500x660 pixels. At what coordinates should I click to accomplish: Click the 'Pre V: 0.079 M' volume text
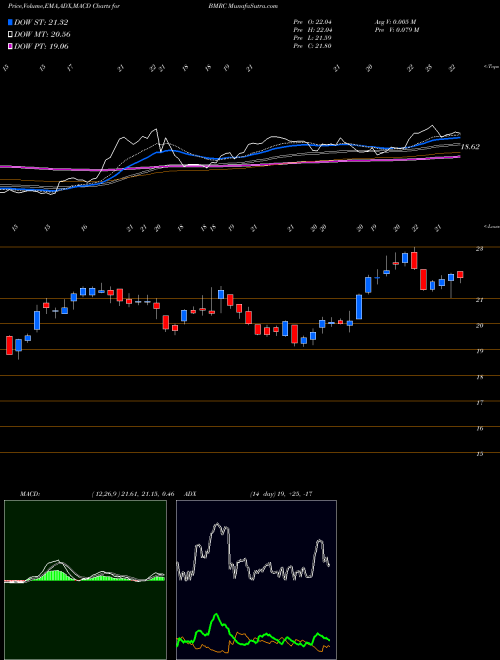(397, 30)
